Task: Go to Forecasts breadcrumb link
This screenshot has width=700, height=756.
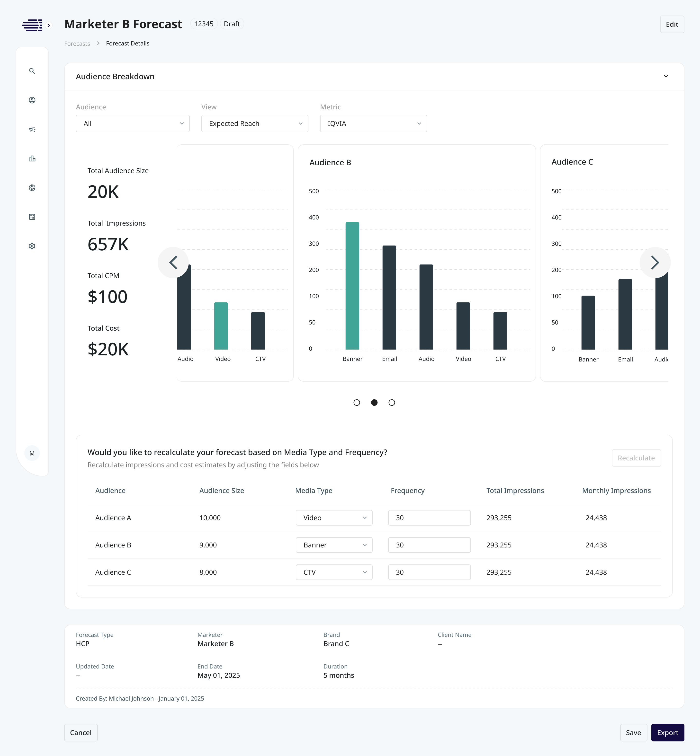Action: (x=77, y=44)
